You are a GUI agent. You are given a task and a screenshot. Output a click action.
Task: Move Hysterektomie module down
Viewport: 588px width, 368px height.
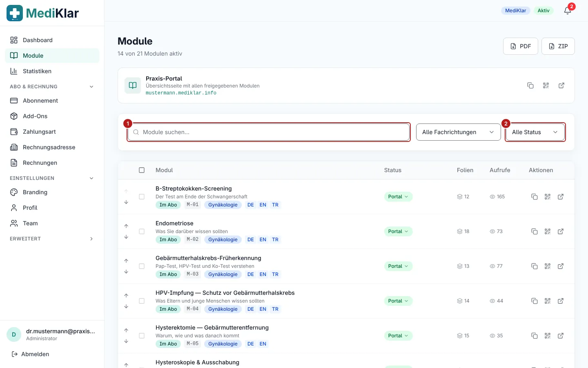pyautogui.click(x=126, y=341)
